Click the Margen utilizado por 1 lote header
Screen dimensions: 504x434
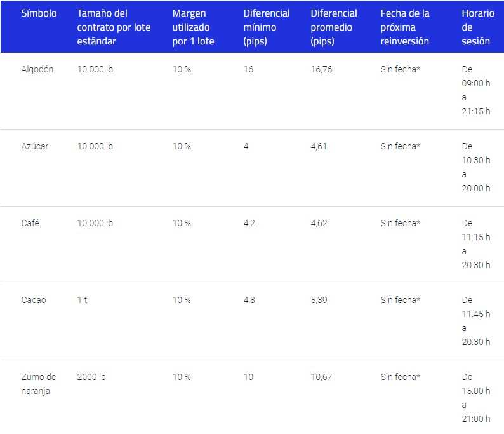click(x=193, y=27)
